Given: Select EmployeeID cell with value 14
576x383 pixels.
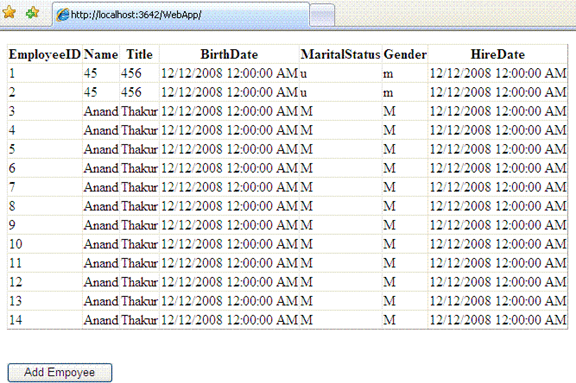Looking at the screenshot, I should (45, 320).
